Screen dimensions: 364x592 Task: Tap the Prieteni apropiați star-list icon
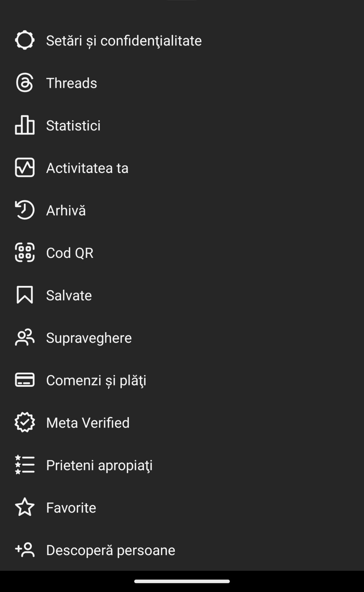pos(25,465)
